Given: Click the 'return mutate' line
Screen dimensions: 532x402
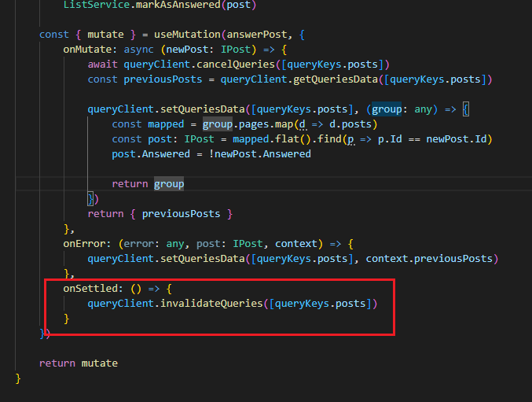Looking at the screenshot, I should pos(78,363).
